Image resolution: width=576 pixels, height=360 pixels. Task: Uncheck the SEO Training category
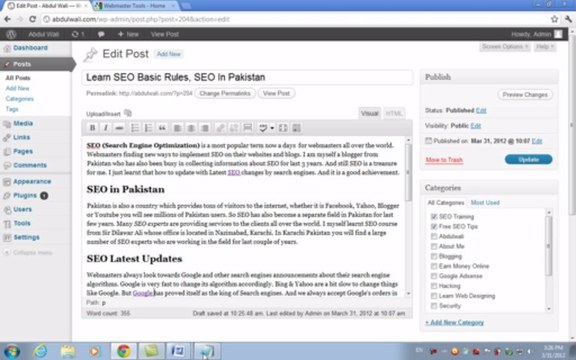[x=434, y=216]
